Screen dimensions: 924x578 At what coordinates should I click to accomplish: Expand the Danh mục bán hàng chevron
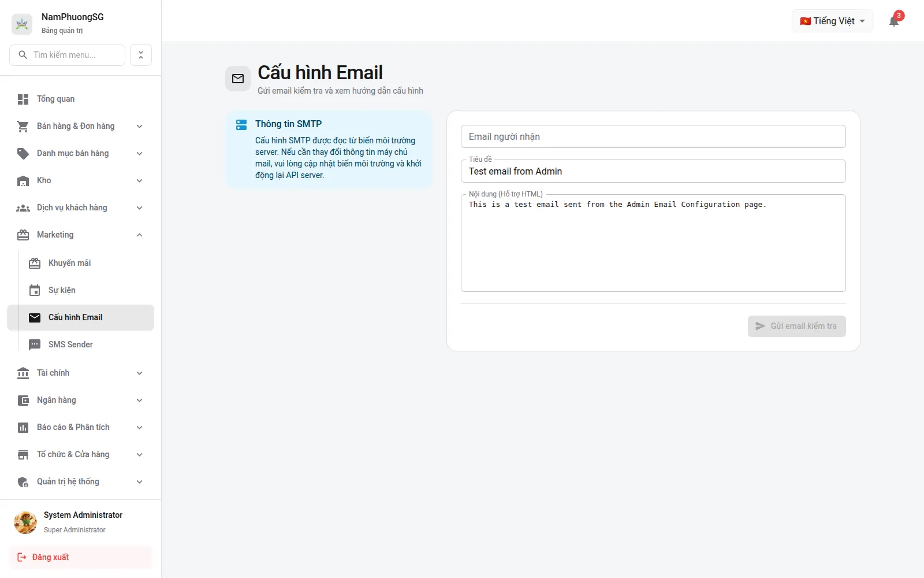click(139, 154)
